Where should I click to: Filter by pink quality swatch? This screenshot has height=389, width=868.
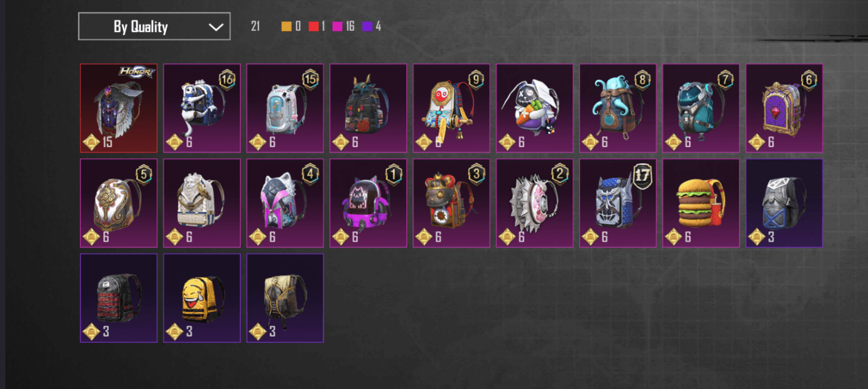click(x=337, y=26)
